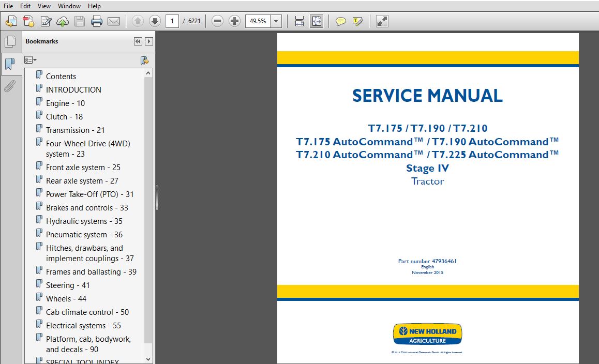The width and height of the screenshot is (599, 364).
Task: Zoom in with plus button
Action: click(x=234, y=21)
